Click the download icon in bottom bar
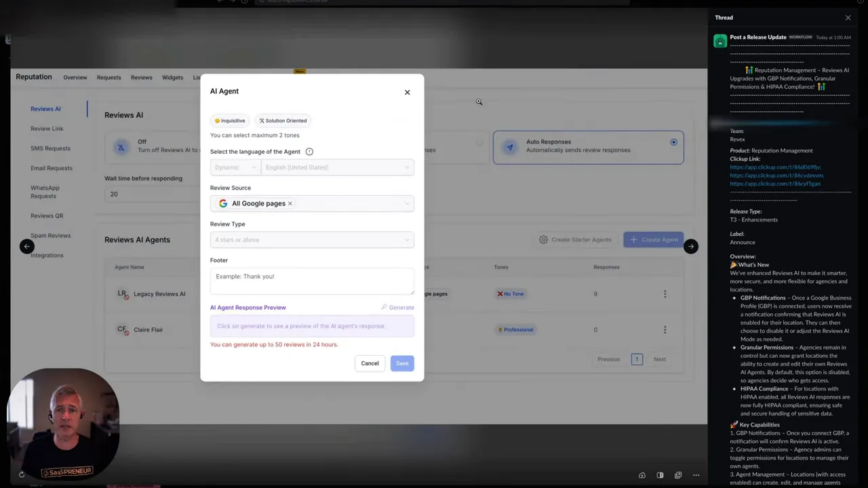The image size is (868, 488). pyautogui.click(x=642, y=475)
